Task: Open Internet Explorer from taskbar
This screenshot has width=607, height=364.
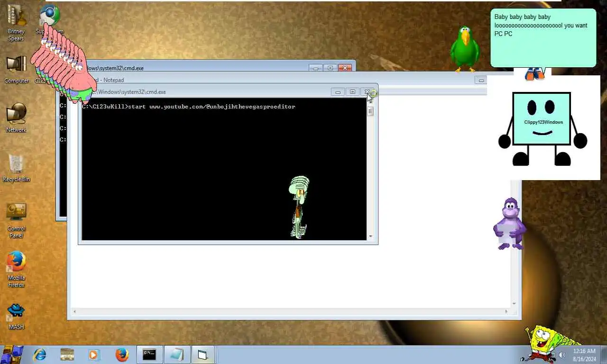Action: 40,355
